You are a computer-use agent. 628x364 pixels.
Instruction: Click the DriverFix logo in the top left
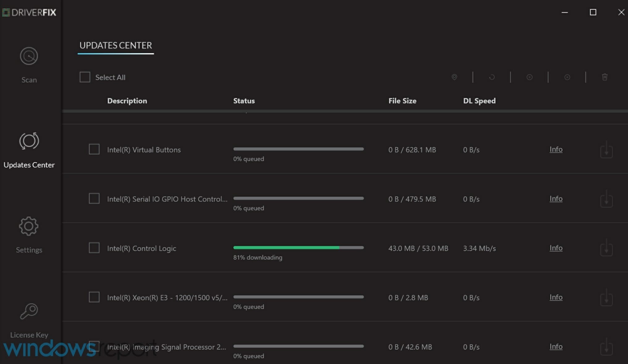pos(29,12)
